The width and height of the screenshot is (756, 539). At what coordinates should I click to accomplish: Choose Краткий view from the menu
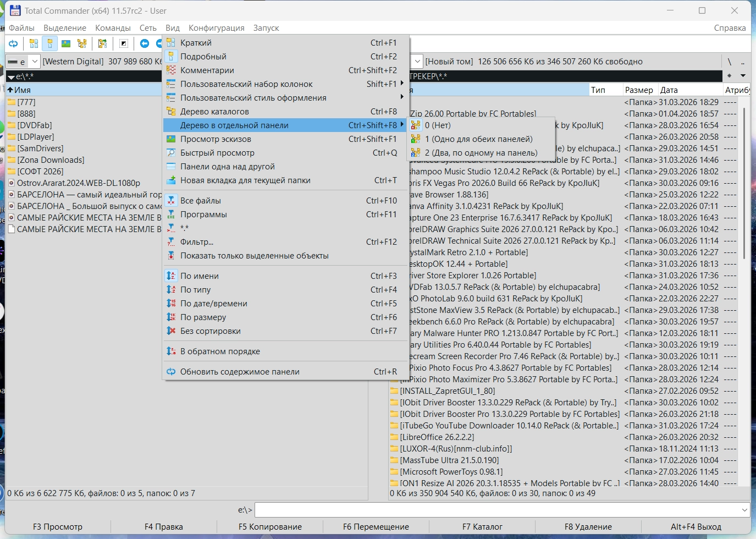click(x=286, y=43)
